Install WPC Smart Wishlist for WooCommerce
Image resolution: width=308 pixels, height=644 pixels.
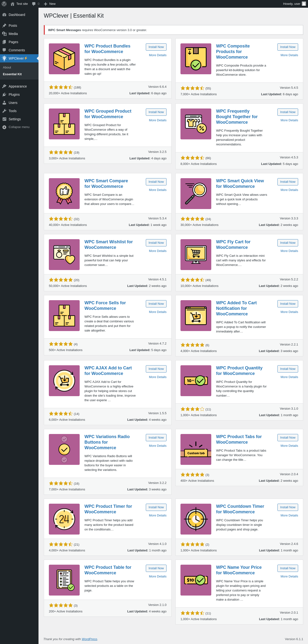[x=156, y=243]
